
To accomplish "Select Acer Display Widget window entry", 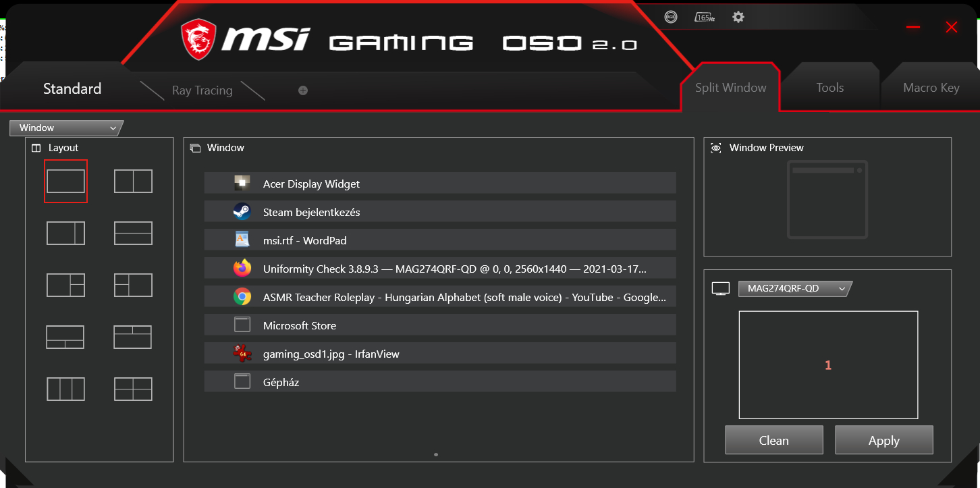I will point(440,184).
